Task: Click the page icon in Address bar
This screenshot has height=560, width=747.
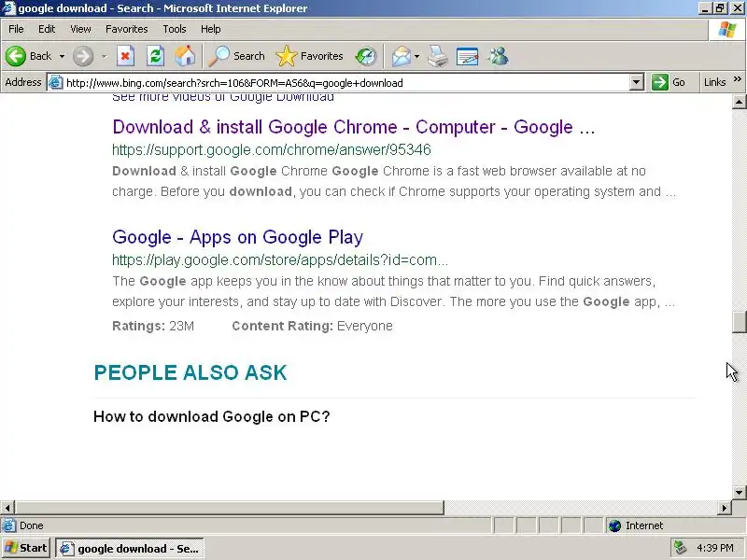Action: pos(56,82)
